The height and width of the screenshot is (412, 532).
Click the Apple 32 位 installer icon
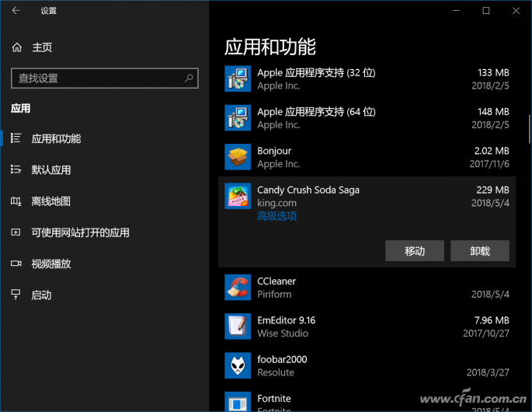tap(238, 79)
